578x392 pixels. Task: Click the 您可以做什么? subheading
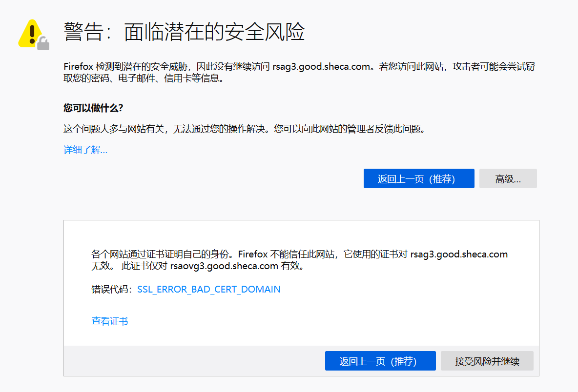pyautogui.click(x=93, y=108)
